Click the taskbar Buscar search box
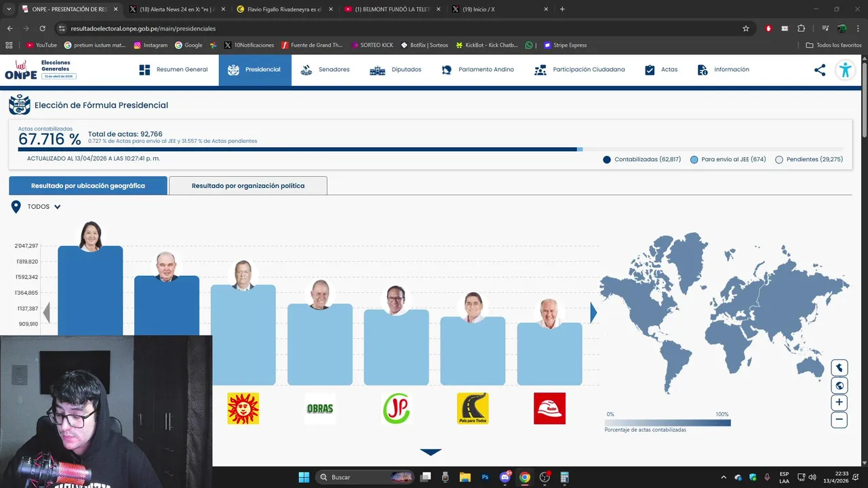The image size is (868, 488). point(366,477)
